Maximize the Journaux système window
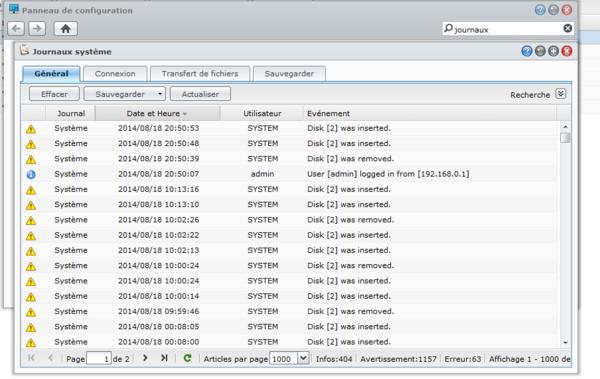Viewport: 600px width, 379px height. [553, 51]
